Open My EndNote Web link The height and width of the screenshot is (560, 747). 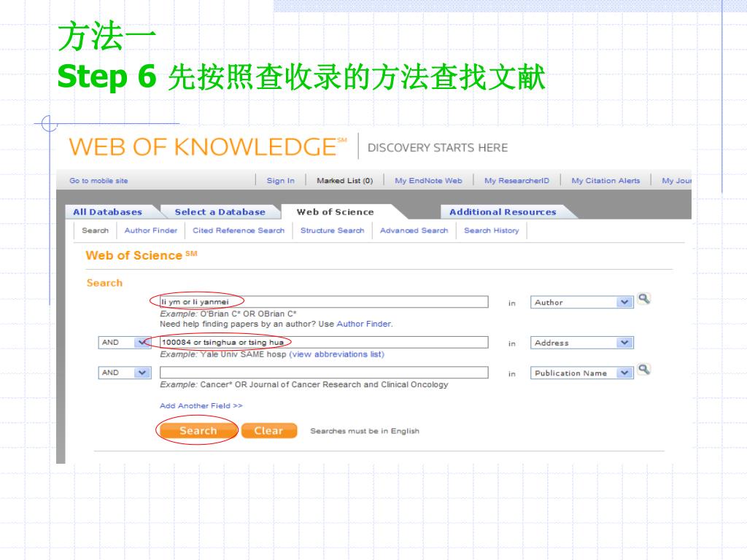click(x=428, y=181)
